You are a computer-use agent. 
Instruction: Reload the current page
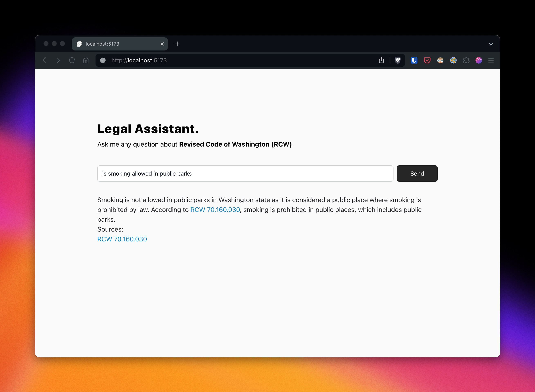coord(72,60)
